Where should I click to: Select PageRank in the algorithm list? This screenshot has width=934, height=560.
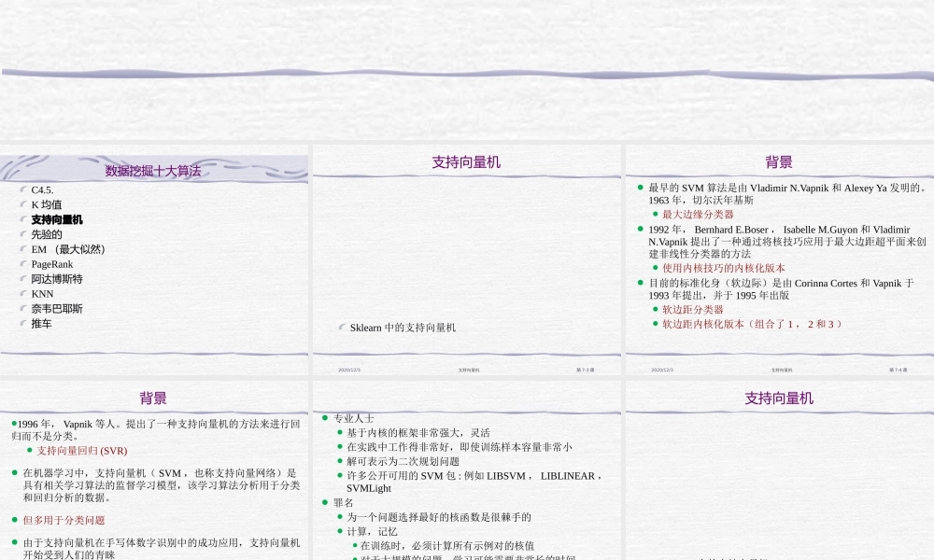(51, 264)
